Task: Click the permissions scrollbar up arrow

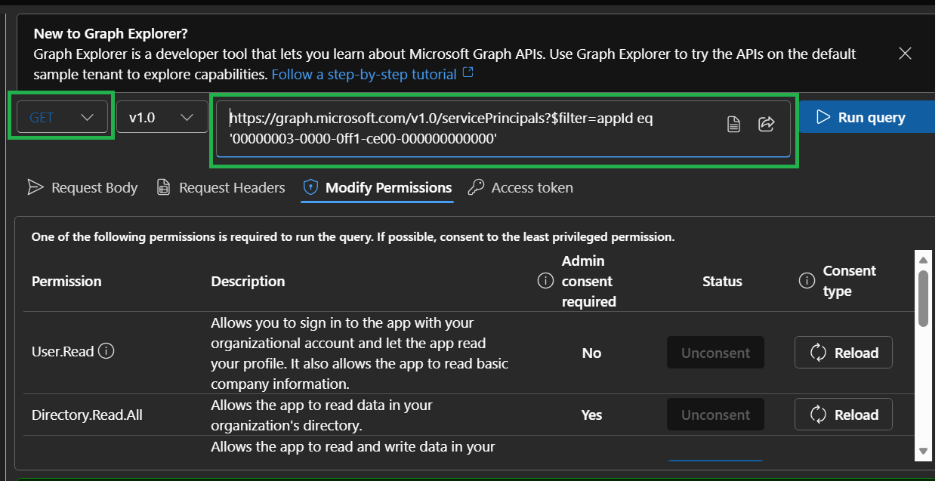Action: click(x=923, y=260)
